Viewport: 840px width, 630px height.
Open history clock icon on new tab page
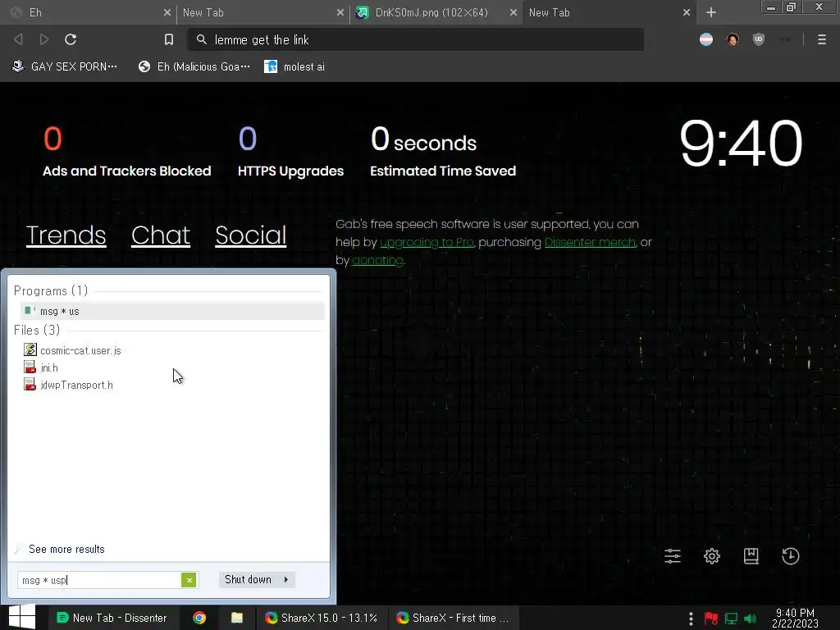coord(791,556)
